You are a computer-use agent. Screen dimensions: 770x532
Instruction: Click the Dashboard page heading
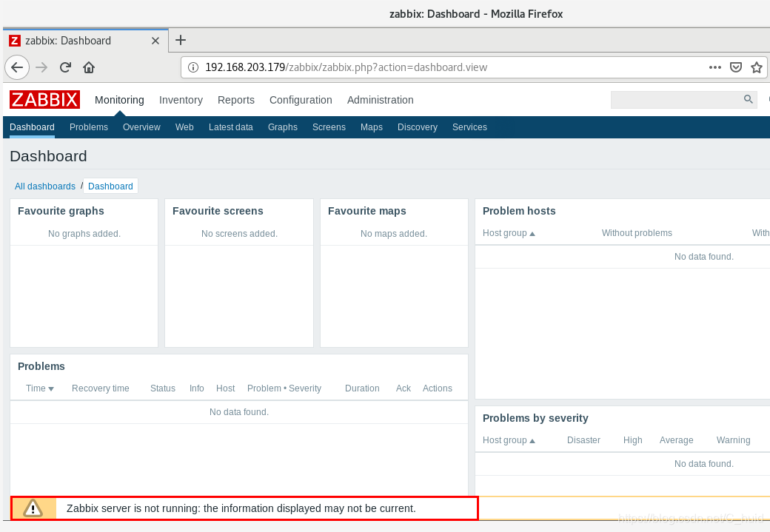48,156
